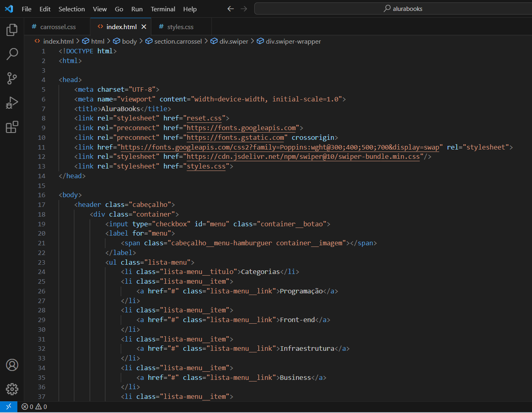Show errors and warnings count in status bar
The height and width of the screenshot is (413, 532).
(34, 407)
